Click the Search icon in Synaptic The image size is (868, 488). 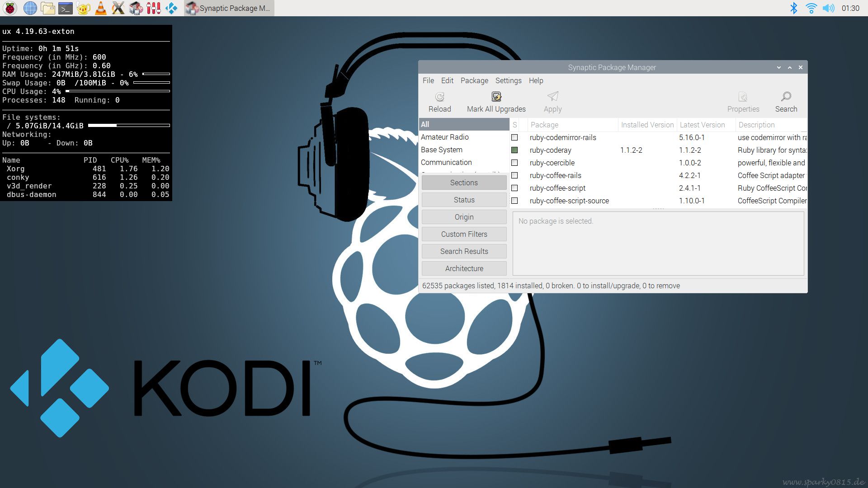786,100
